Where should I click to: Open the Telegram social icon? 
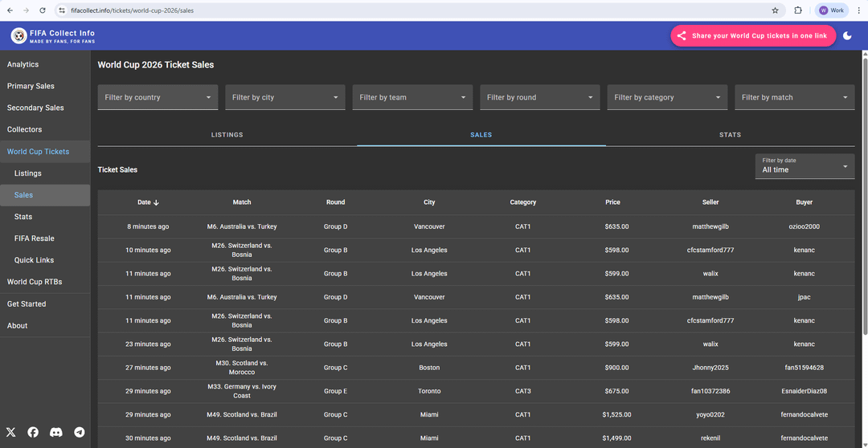[79, 432]
